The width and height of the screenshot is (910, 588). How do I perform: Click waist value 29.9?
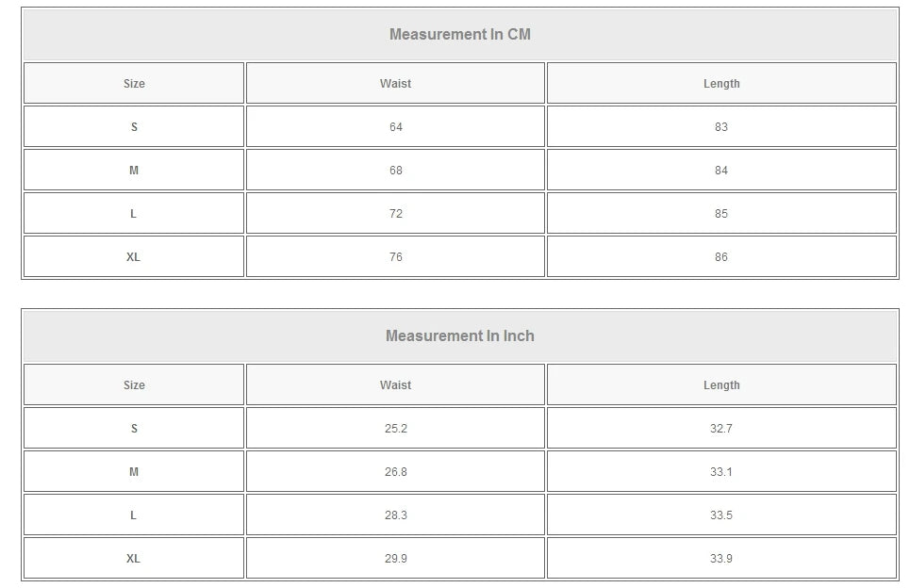tap(395, 559)
